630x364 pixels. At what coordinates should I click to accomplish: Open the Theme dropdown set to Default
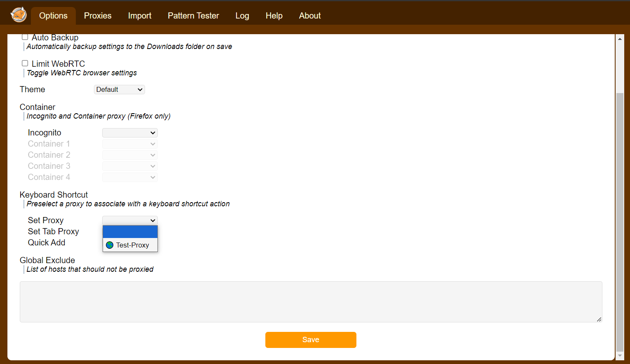click(x=119, y=89)
